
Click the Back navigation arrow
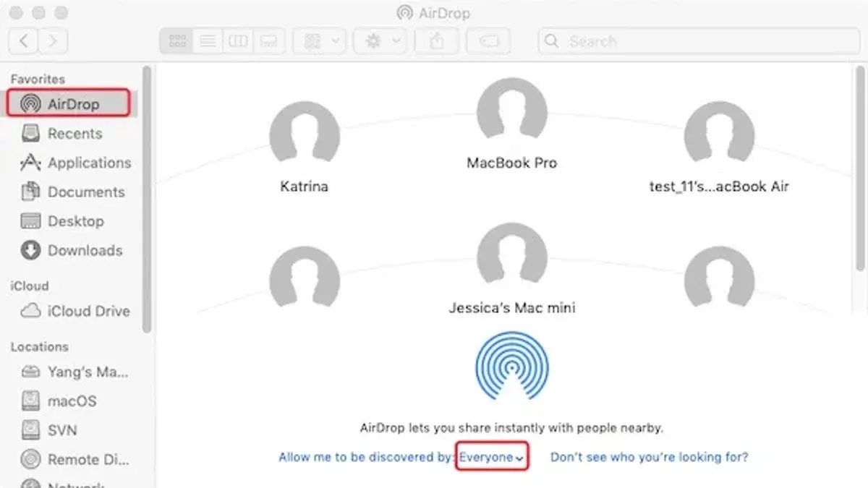click(x=24, y=40)
